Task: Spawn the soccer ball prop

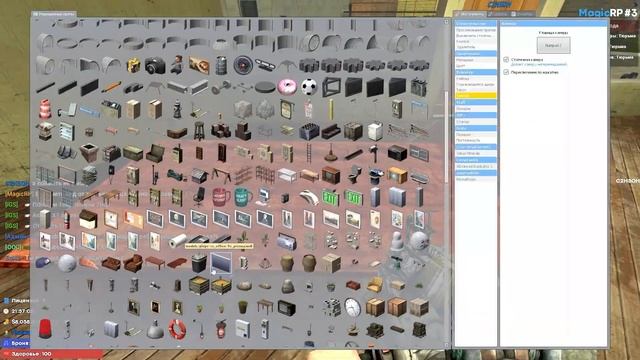Action: coord(309,87)
